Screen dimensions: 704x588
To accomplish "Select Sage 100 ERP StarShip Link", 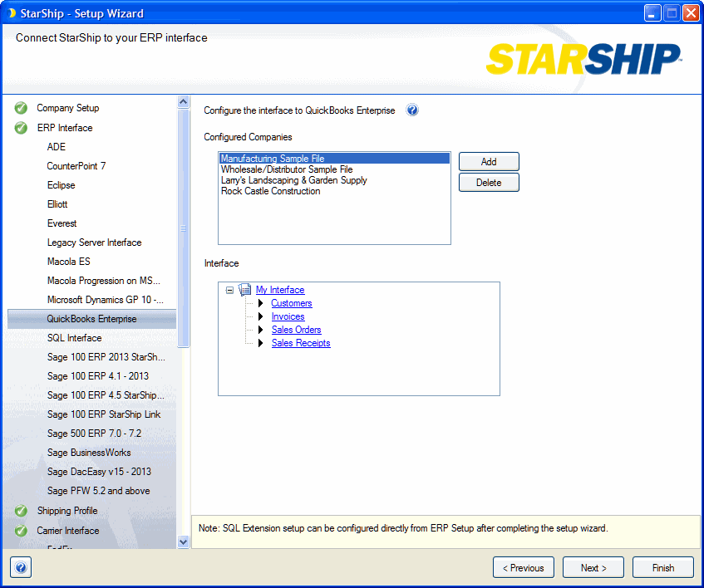I will [x=104, y=414].
